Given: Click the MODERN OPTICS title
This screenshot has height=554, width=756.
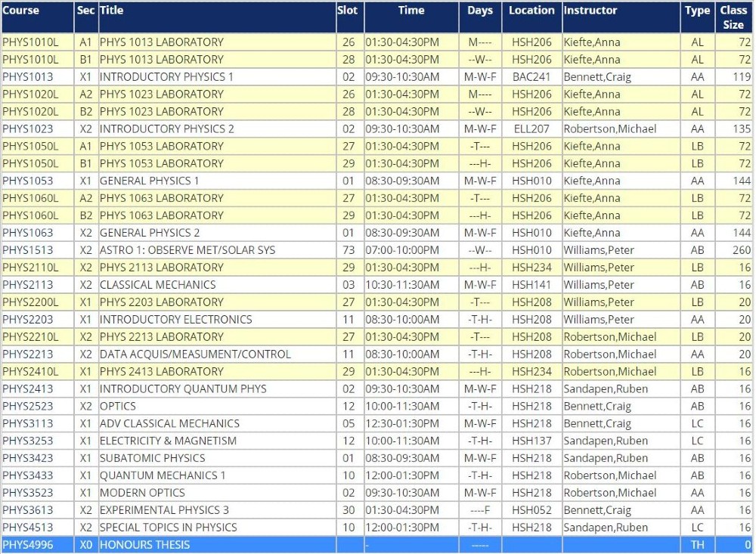Looking at the screenshot, I should click(142, 494).
